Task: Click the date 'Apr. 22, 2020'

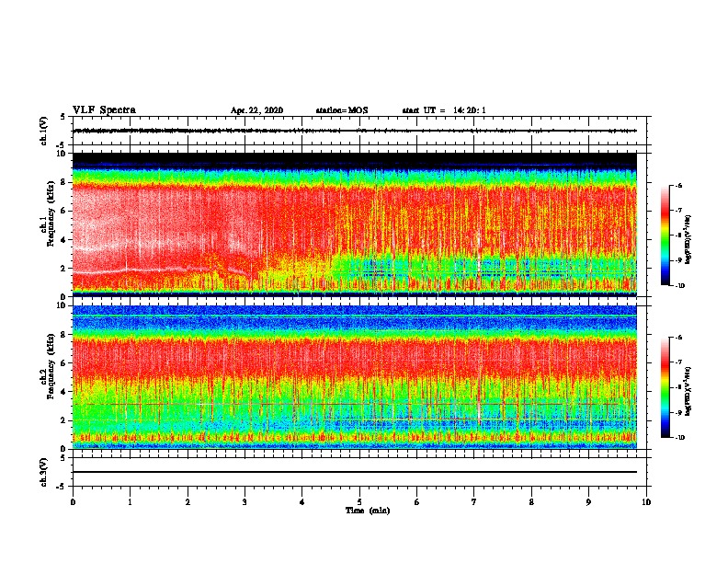Action: pyautogui.click(x=256, y=110)
